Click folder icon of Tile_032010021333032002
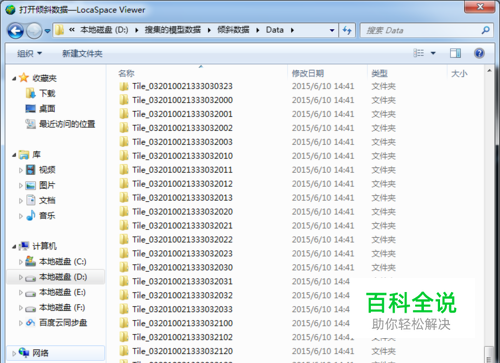 tap(124, 128)
